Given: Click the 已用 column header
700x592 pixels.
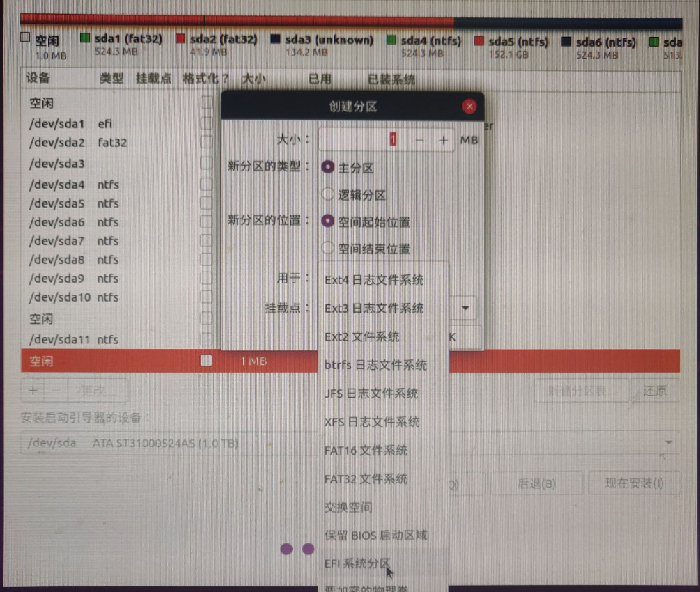Looking at the screenshot, I should (320, 79).
